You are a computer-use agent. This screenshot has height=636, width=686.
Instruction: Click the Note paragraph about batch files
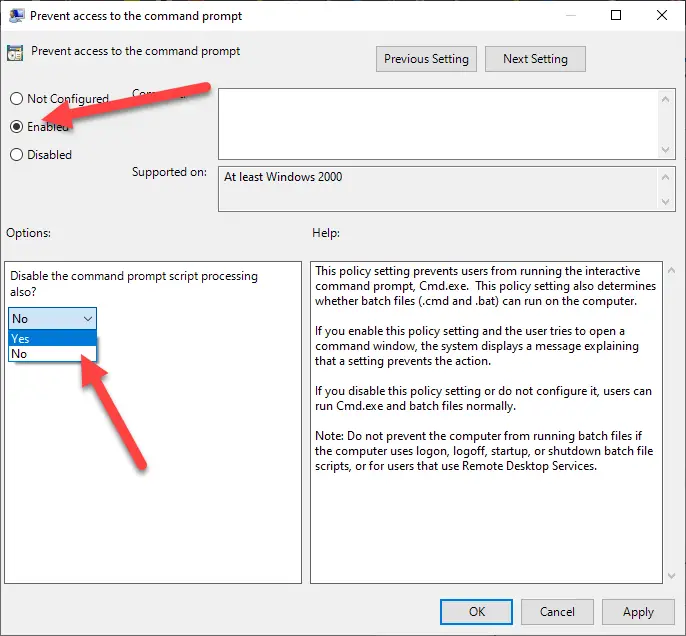pyautogui.click(x=484, y=451)
